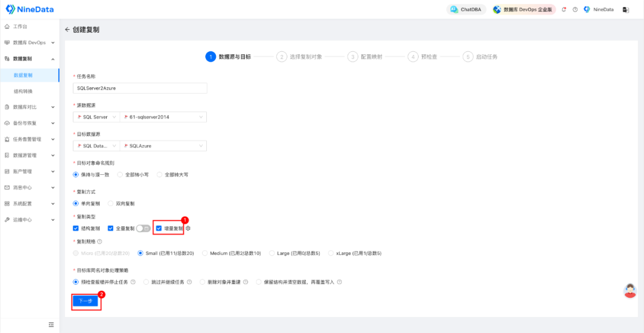Click the 任务名称 input field
Image resolution: width=644 pixels, height=333 pixels.
coord(140,88)
